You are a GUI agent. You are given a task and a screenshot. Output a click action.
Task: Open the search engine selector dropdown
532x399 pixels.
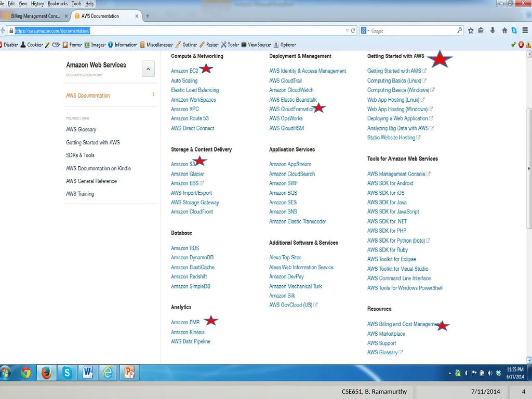(x=365, y=31)
